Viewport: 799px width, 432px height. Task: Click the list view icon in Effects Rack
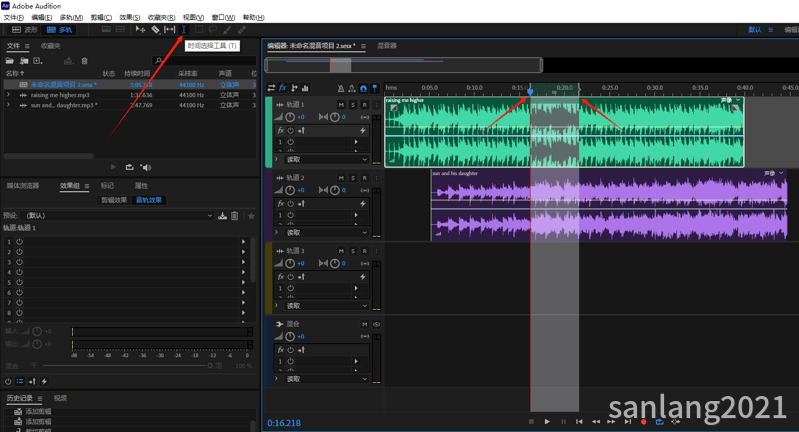(20, 381)
